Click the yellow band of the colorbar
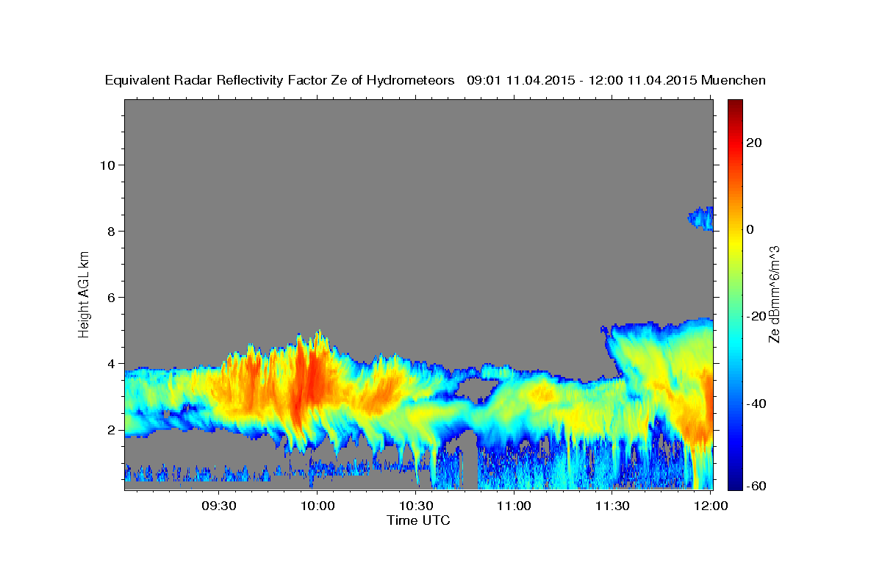The height and width of the screenshot is (588, 882). (x=735, y=243)
